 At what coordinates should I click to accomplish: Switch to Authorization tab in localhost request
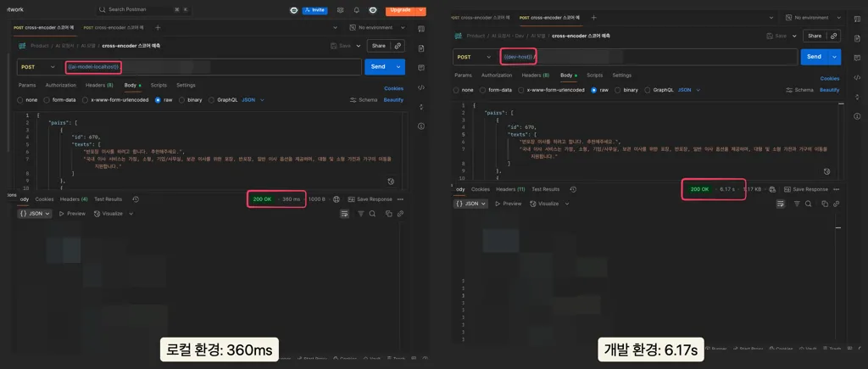pos(61,86)
